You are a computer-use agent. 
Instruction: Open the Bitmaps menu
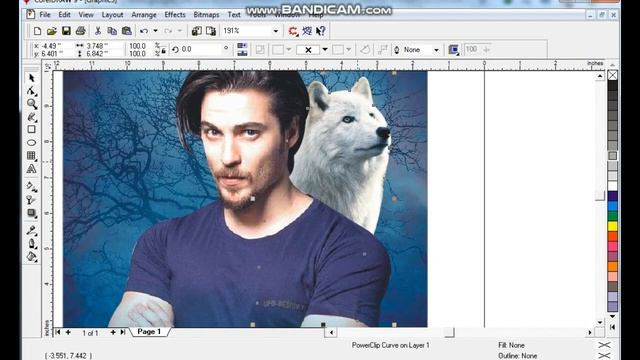[206, 15]
